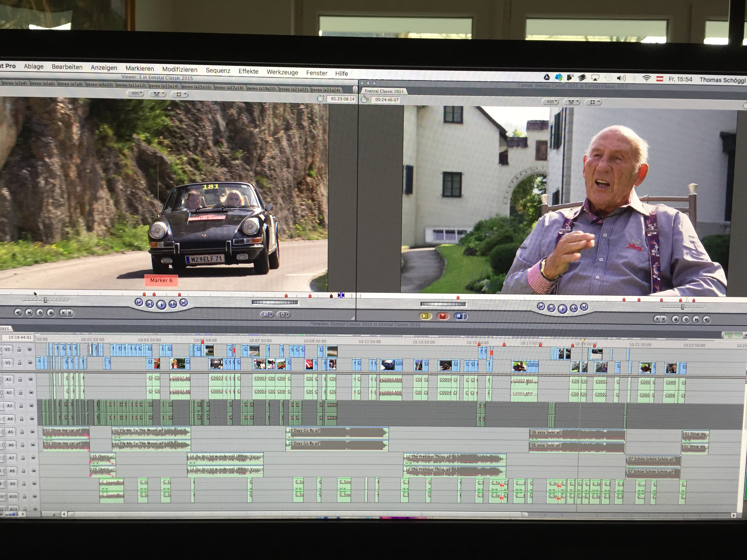This screenshot has height=560, width=747.
Task: Toggle Auto Select on A2 track
Action: pos(31,393)
